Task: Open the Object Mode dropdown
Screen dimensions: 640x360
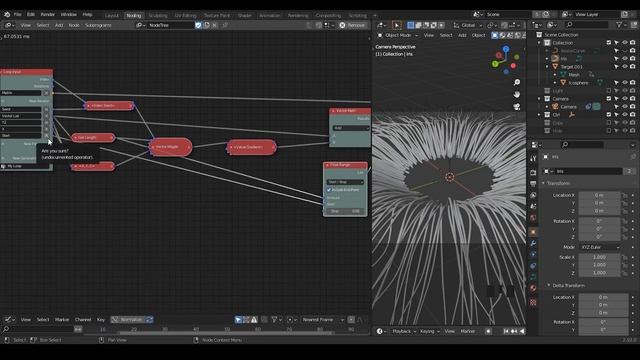Action: click(x=398, y=36)
